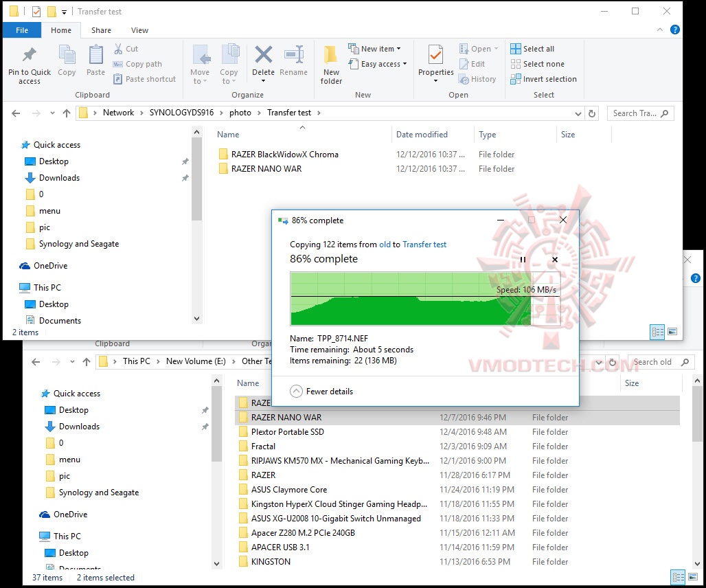Select This PC in Transfer test navigation pane
Viewport: 706px width, 588px height.
point(47,288)
